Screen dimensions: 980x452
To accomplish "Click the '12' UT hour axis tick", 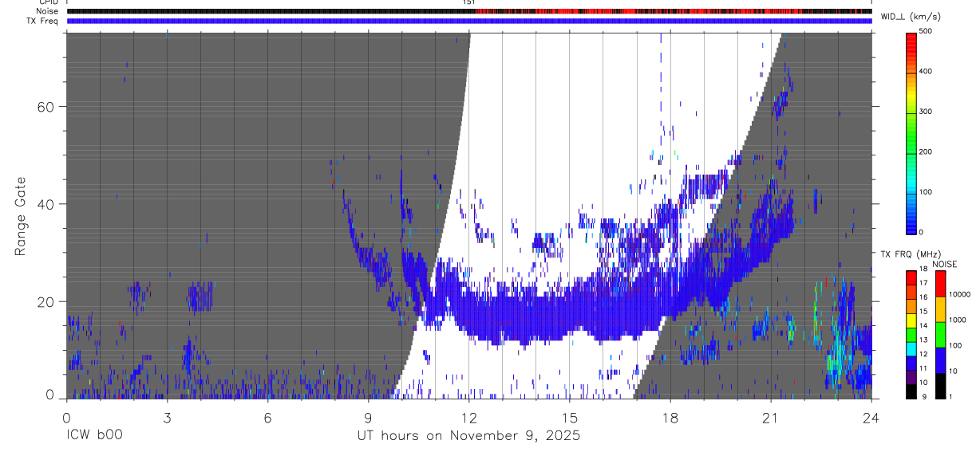I will [468, 417].
